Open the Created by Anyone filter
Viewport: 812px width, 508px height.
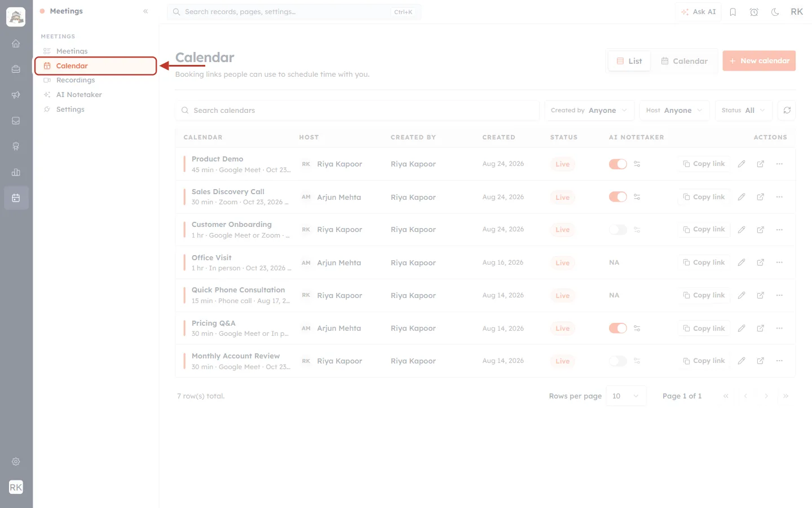[589, 110]
